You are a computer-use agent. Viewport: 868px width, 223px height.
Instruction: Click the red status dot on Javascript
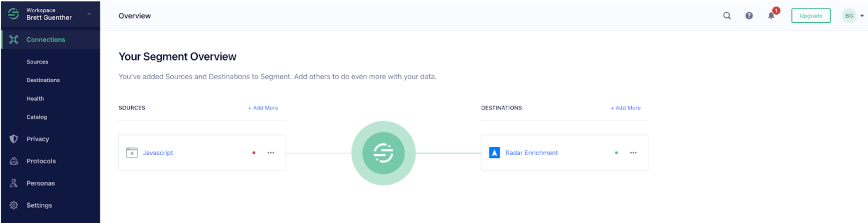[x=254, y=153]
